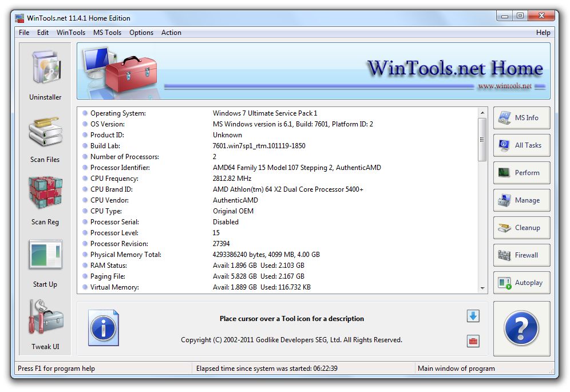This screenshot has height=392, width=570.
Task: Open the MS Tools menu
Action: click(x=107, y=33)
